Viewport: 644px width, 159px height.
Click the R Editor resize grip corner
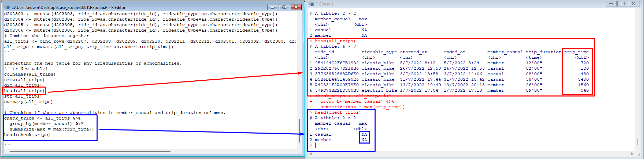[x=300, y=152]
